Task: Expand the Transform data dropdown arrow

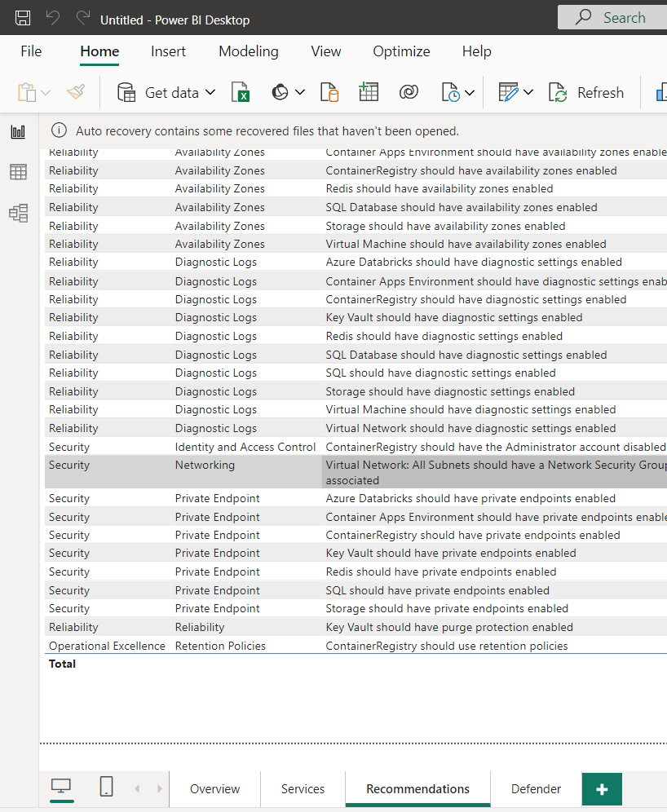Action: pos(528,93)
